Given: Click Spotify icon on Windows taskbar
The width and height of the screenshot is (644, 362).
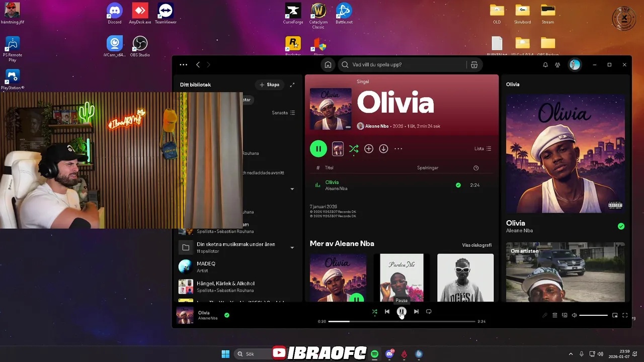Looking at the screenshot, I should click(375, 354).
